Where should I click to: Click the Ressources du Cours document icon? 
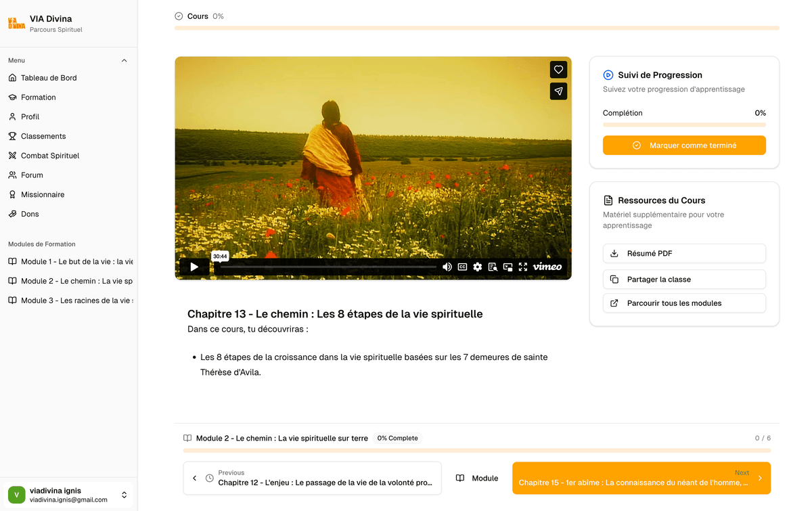point(608,200)
